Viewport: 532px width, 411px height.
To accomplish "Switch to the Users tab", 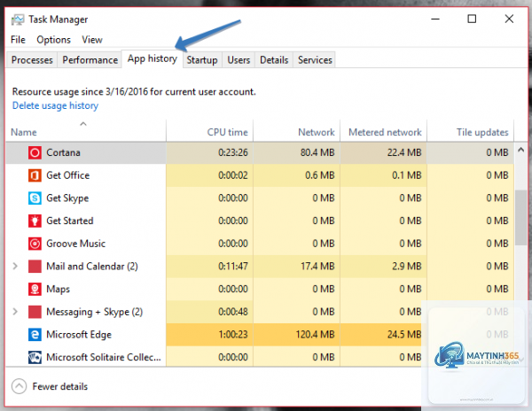I will point(239,60).
